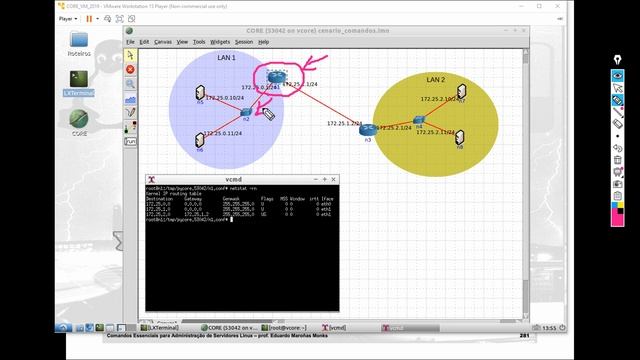Open the Widgets menu in CORE

coord(220,42)
